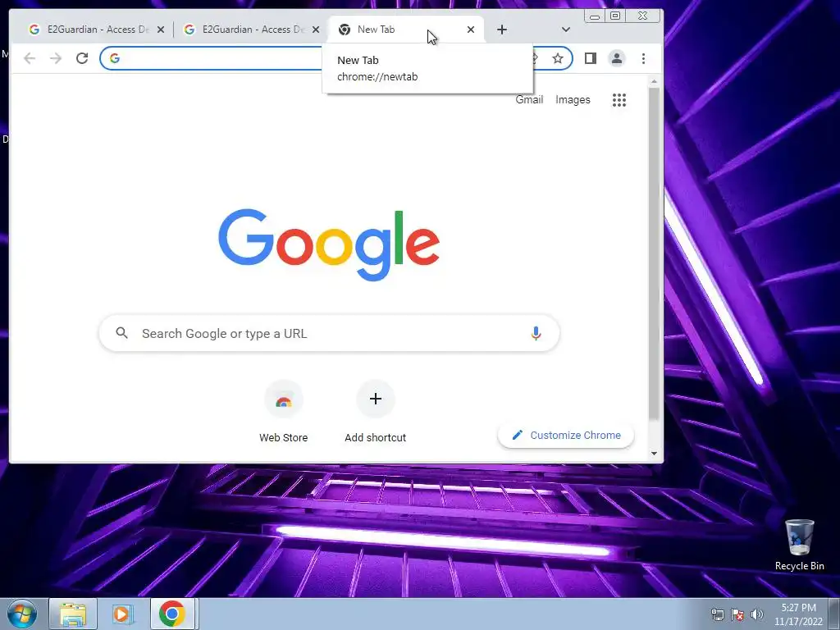
Task: Close the New Tab tab
Action: (x=470, y=30)
